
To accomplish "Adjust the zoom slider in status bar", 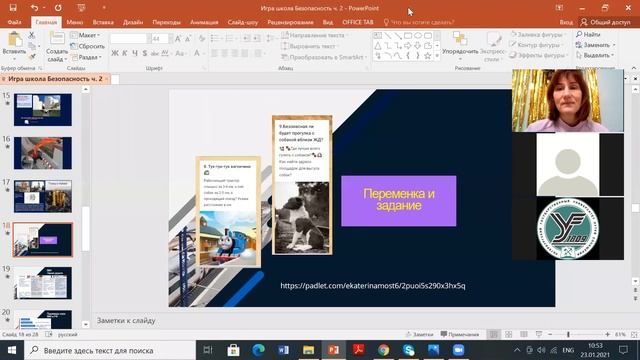I will pos(568,334).
